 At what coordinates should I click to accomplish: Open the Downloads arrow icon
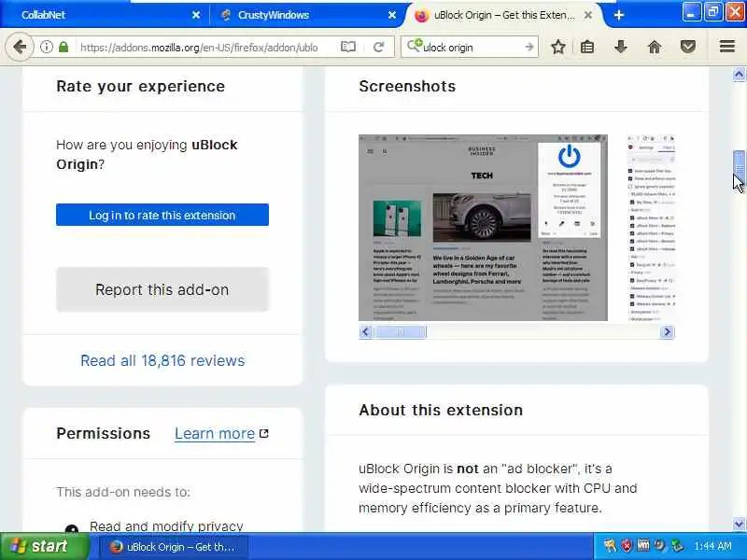pos(620,47)
